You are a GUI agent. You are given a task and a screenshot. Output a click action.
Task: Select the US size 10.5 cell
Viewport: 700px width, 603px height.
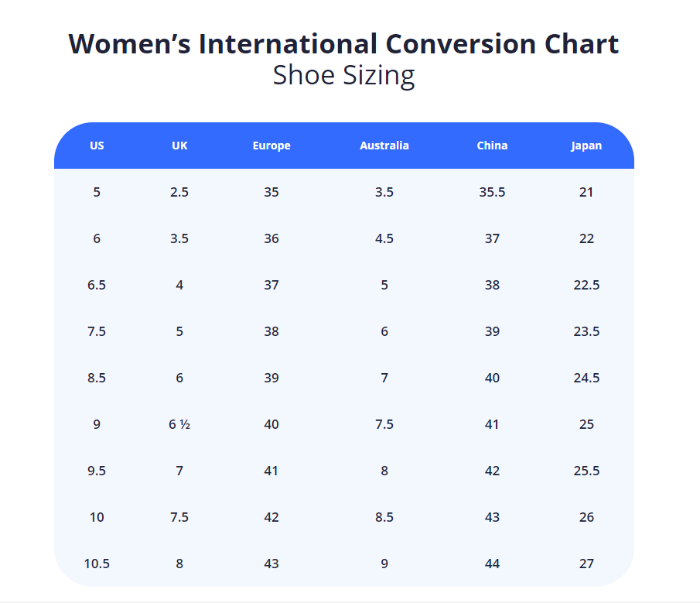pyautogui.click(x=97, y=564)
